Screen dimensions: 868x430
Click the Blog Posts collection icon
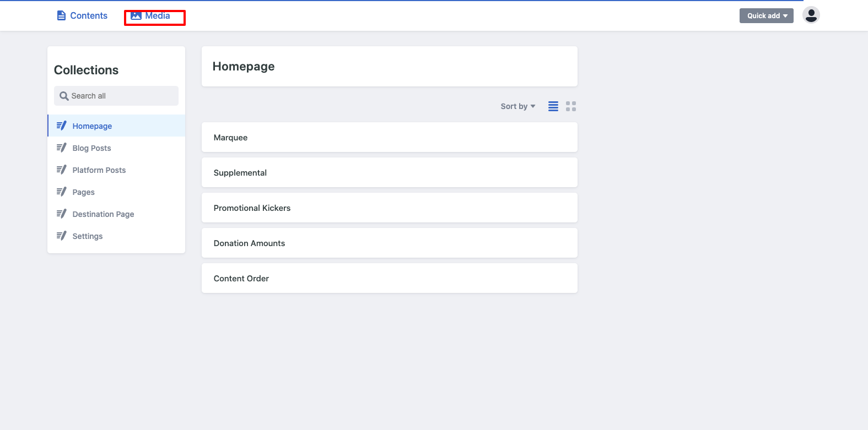click(x=61, y=148)
